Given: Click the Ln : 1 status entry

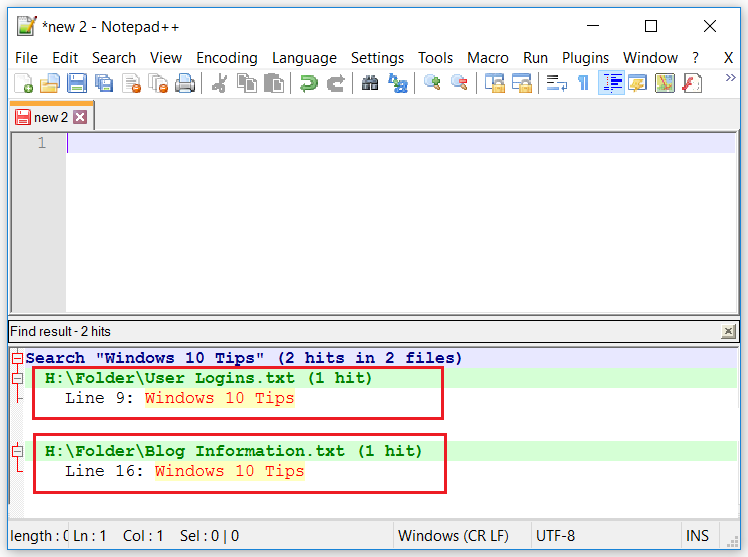Looking at the screenshot, I should click(90, 536).
